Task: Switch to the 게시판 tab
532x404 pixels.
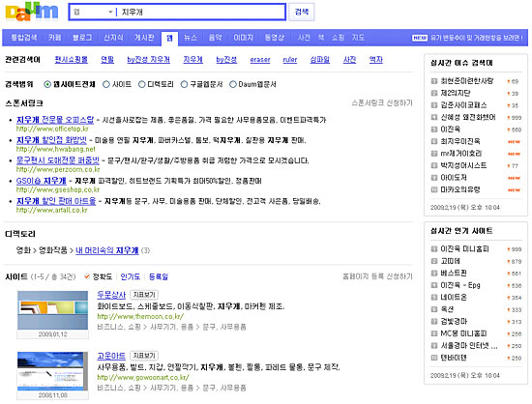Action: coord(144,38)
